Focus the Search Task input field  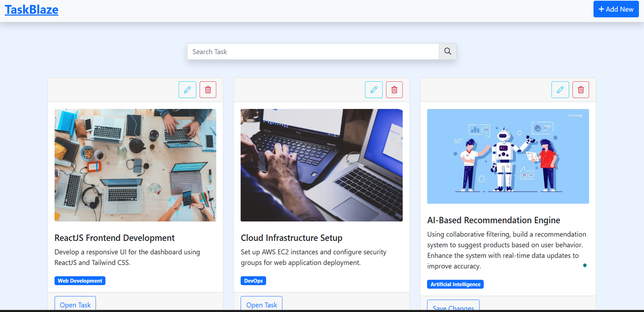click(x=313, y=52)
